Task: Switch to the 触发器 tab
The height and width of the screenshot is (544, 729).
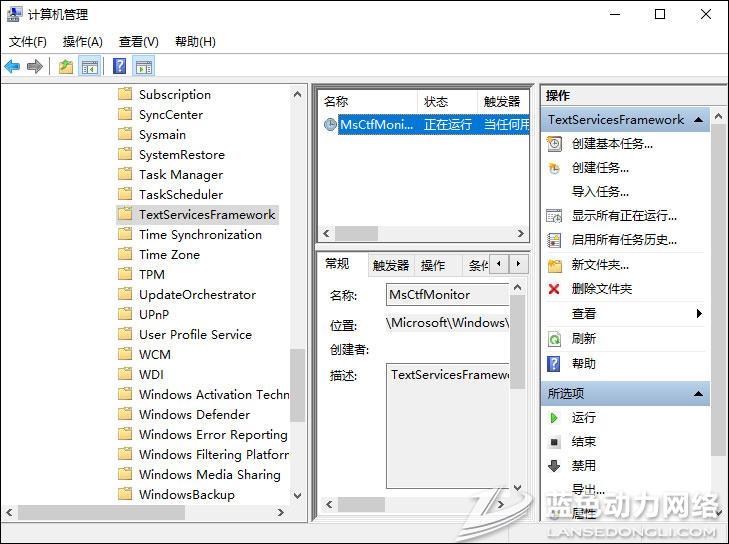Action: click(x=391, y=265)
